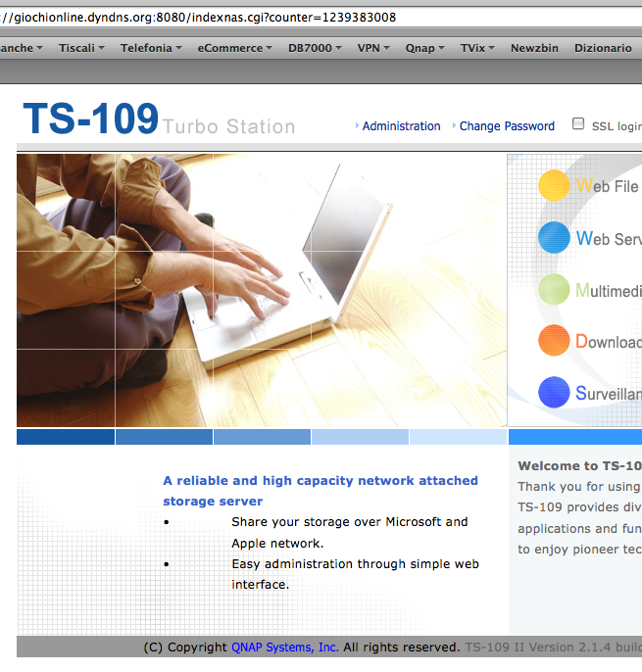Open the eCommerce bookmarks dropdown
The width and height of the screenshot is (642, 672).
pyautogui.click(x=234, y=48)
